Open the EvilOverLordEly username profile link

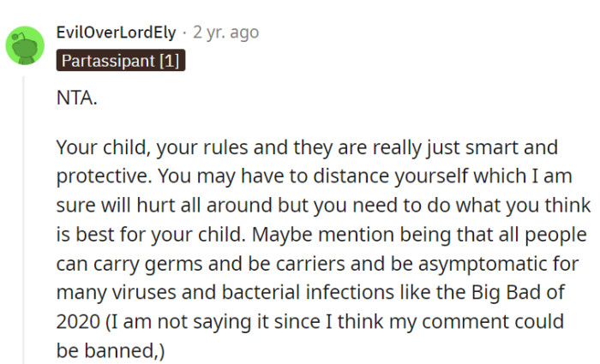pyautogui.click(x=116, y=33)
